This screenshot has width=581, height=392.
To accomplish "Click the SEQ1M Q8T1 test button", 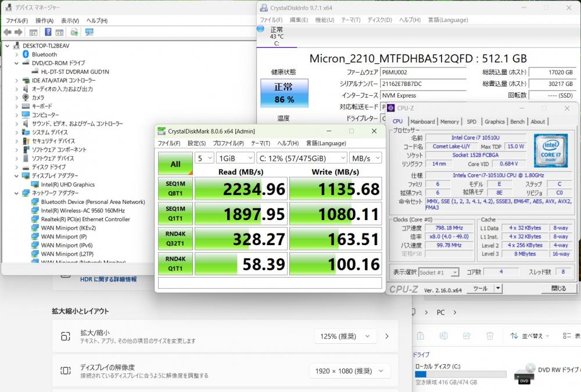I will (175, 189).
